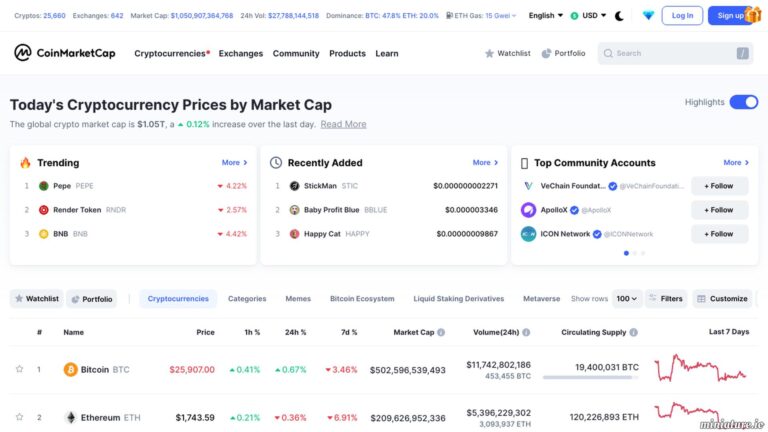
Task: Select the first carousel dot
Action: tap(626, 253)
